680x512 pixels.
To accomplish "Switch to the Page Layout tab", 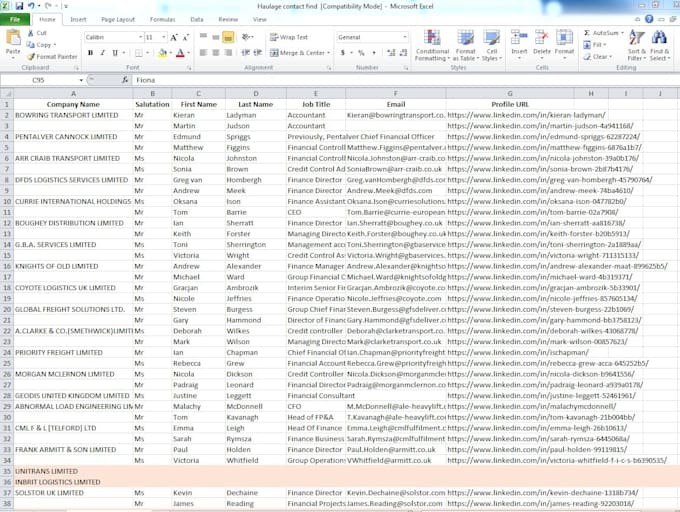I will point(118,20).
